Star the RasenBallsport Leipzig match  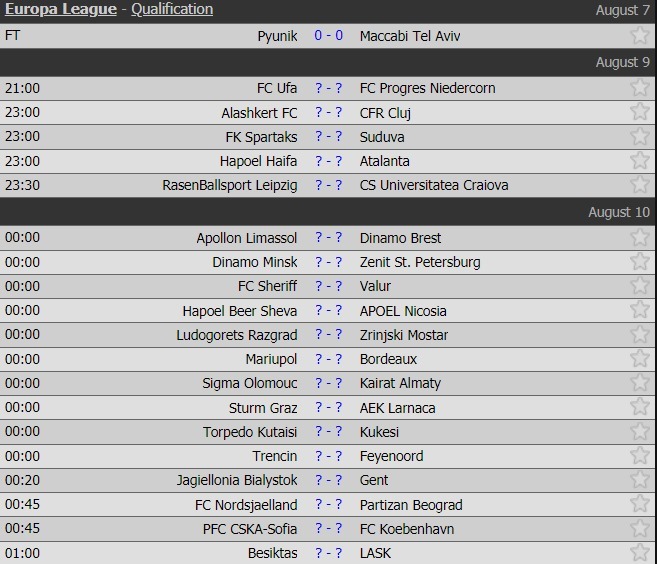tap(640, 185)
